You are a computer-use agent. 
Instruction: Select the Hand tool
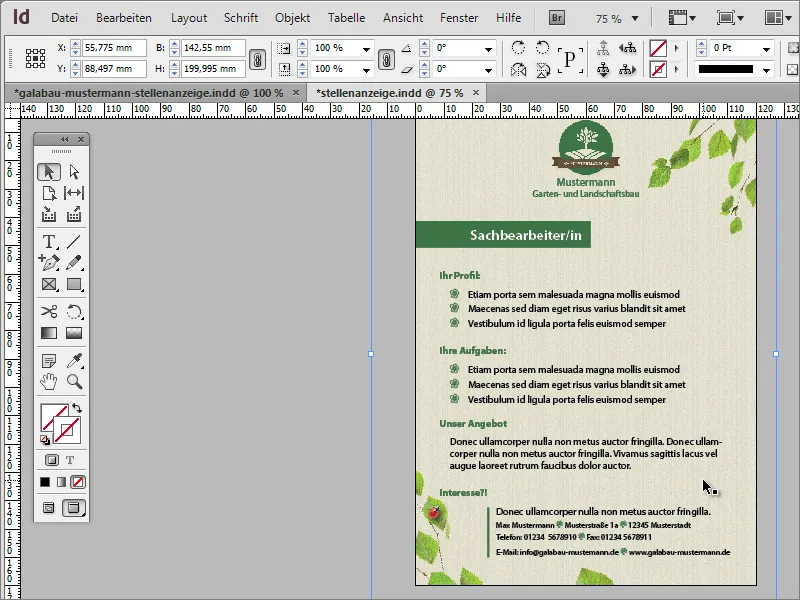click(x=49, y=382)
